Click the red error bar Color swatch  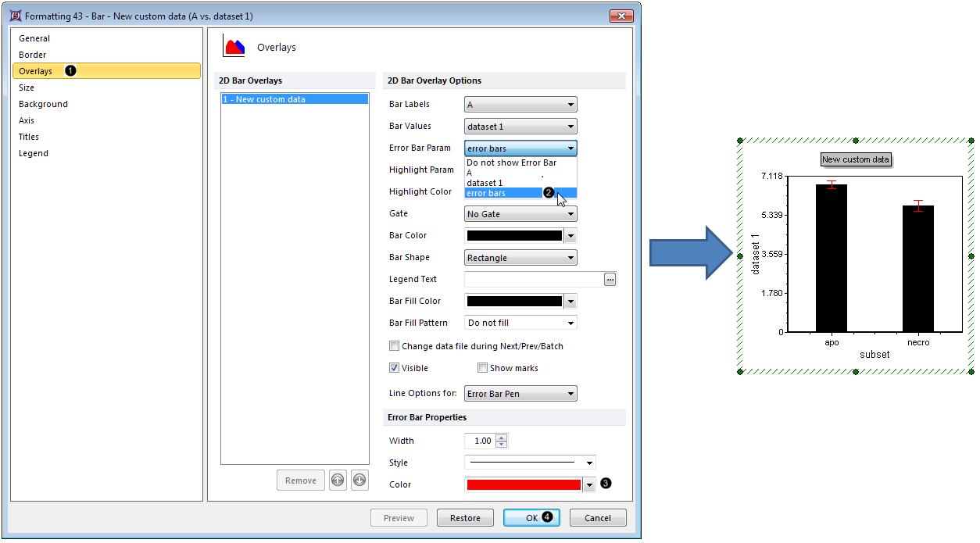point(524,484)
